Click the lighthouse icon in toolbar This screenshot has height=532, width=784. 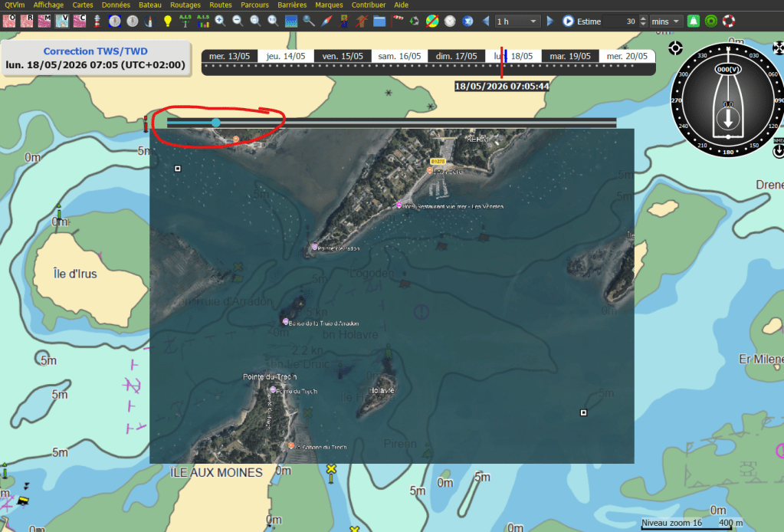click(x=97, y=21)
